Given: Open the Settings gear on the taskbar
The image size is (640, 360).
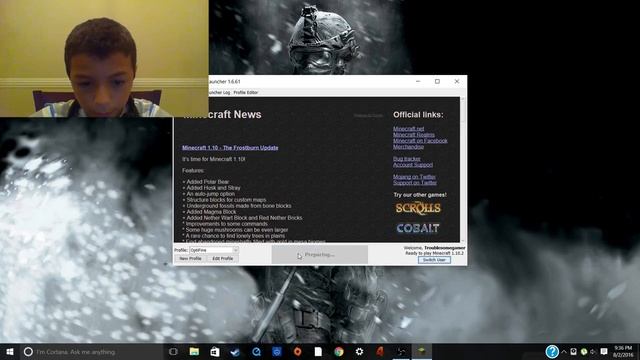Looking at the screenshot, I should [359, 351].
